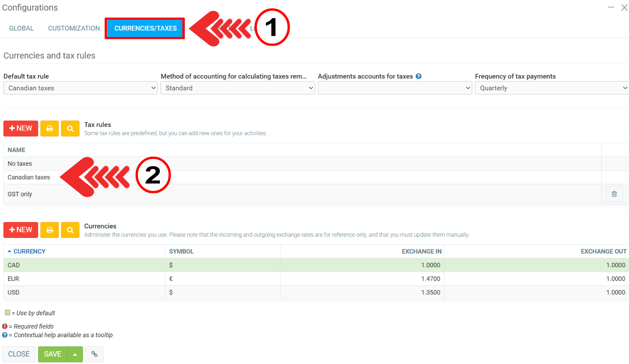
Task: Add a new currency
Action: tap(21, 230)
